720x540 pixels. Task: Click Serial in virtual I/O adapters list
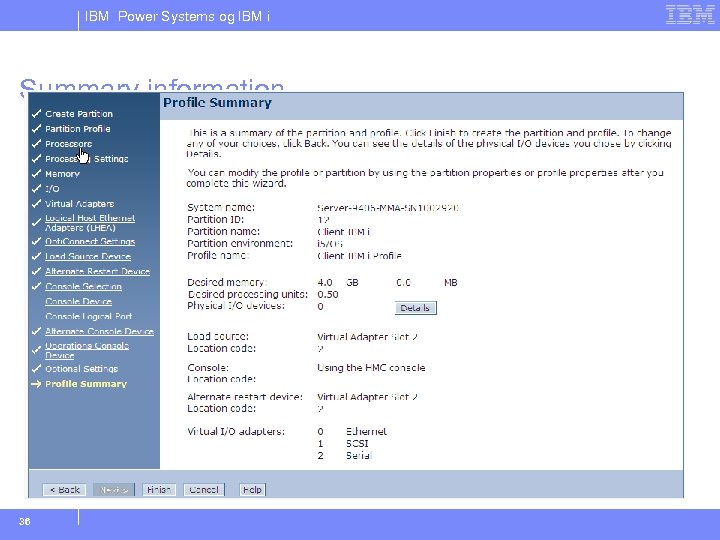coord(359,455)
